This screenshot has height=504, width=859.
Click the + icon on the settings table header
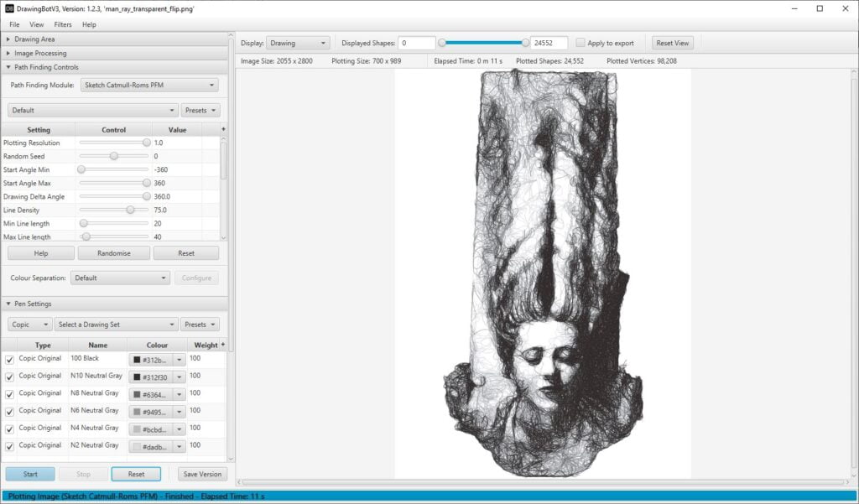221,129
